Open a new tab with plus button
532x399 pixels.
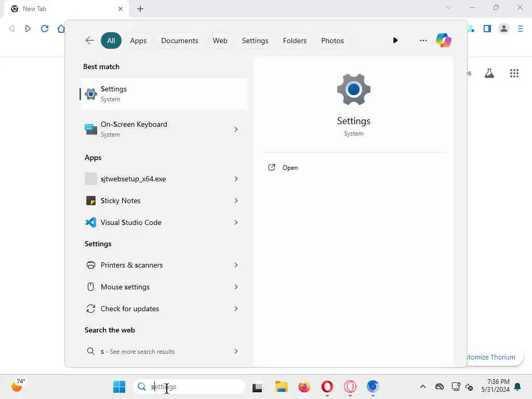[140, 9]
